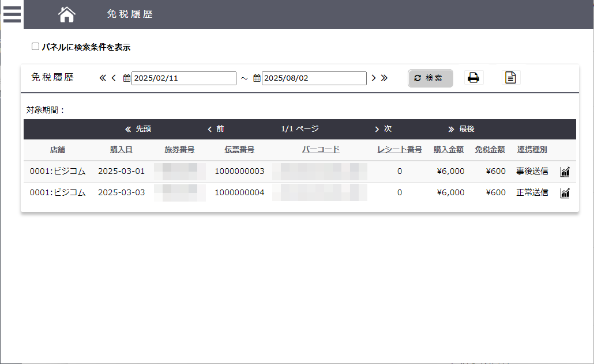Viewport: 594px width, 364px height.
Task: Sort by 免税金額 column header
Action: pyautogui.click(x=490, y=150)
